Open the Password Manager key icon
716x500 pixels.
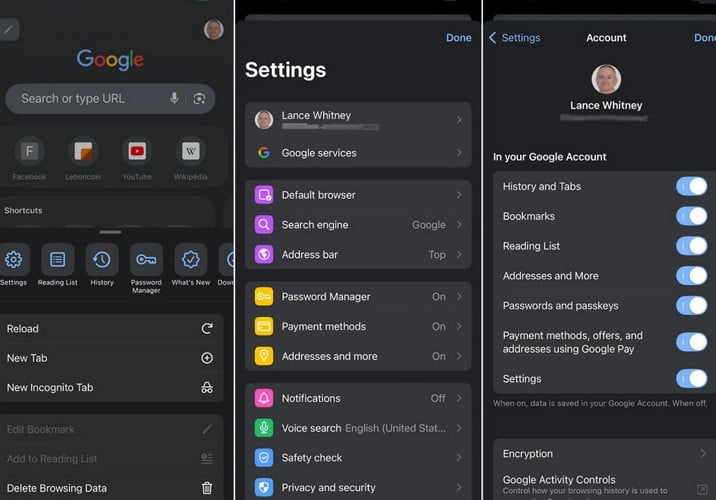coord(146,259)
